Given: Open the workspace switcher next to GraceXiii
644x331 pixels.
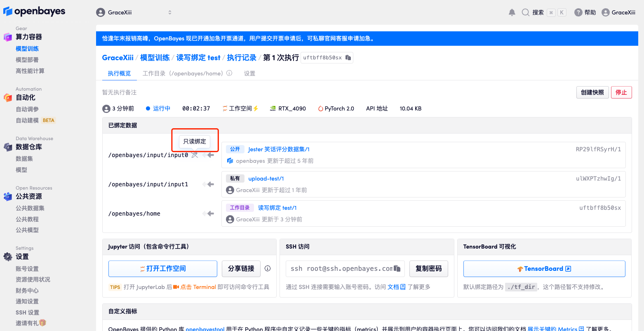Looking at the screenshot, I should tap(169, 12).
